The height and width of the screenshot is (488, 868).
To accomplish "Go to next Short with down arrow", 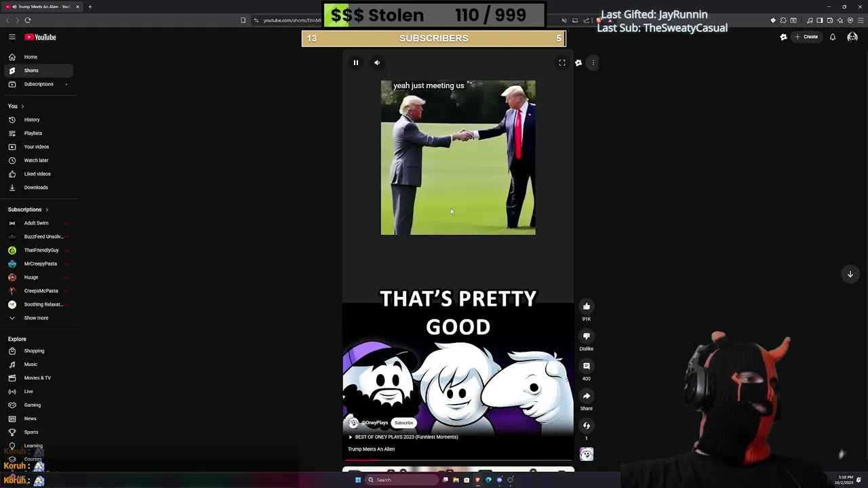I will (x=850, y=274).
